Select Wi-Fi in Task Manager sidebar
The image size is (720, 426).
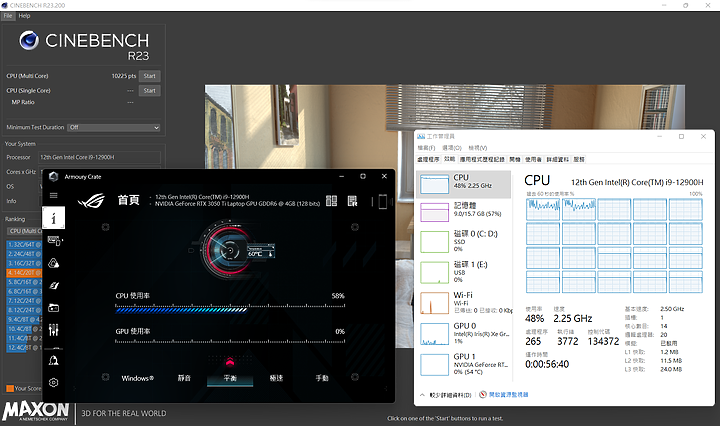coord(464,303)
